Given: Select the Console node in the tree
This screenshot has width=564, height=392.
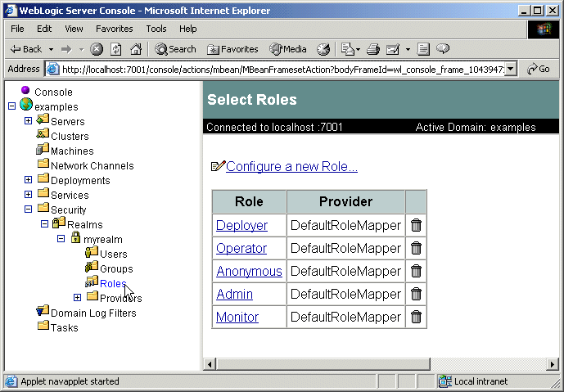Looking at the screenshot, I should 53,92.
